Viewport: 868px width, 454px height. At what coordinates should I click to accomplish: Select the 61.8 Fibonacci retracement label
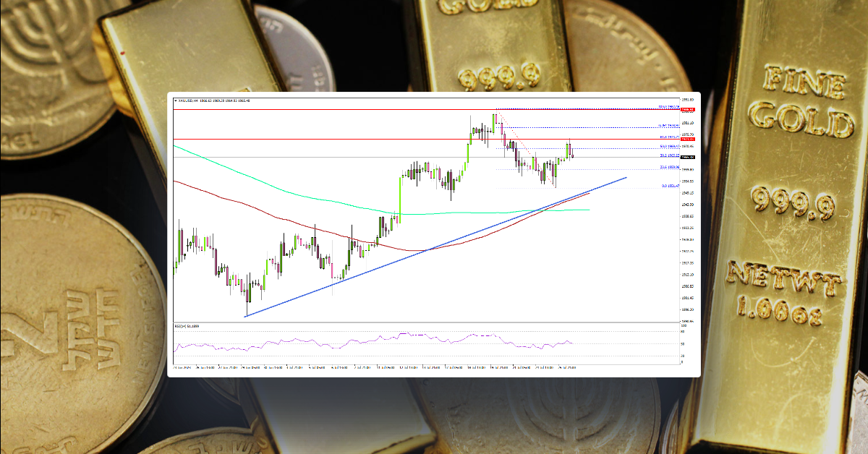click(x=671, y=135)
